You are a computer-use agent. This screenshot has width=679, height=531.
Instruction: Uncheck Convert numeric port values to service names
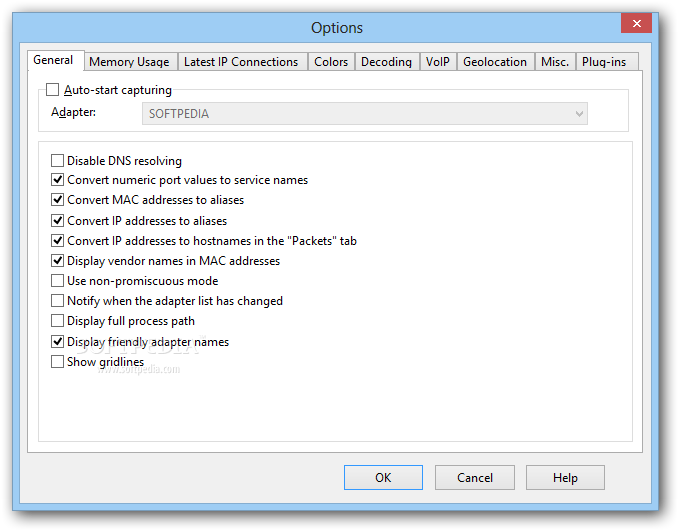point(57,180)
